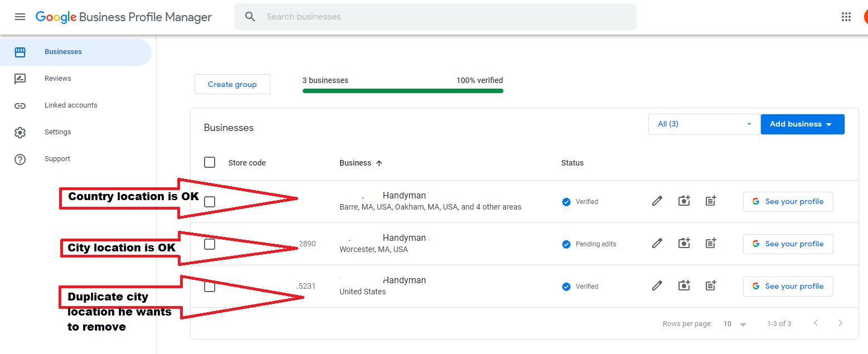Image resolution: width=868 pixels, height=354 pixels.
Task: Open the hamburger main menu
Action: [20, 17]
